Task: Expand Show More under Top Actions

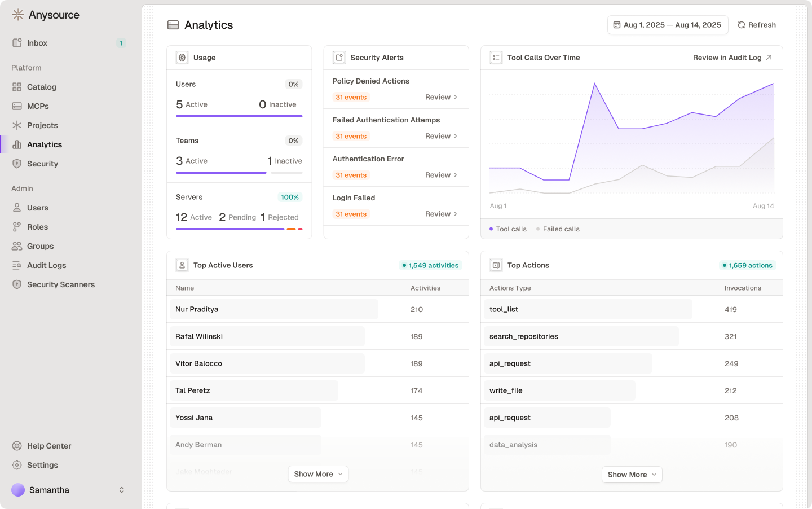Action: pyautogui.click(x=632, y=475)
